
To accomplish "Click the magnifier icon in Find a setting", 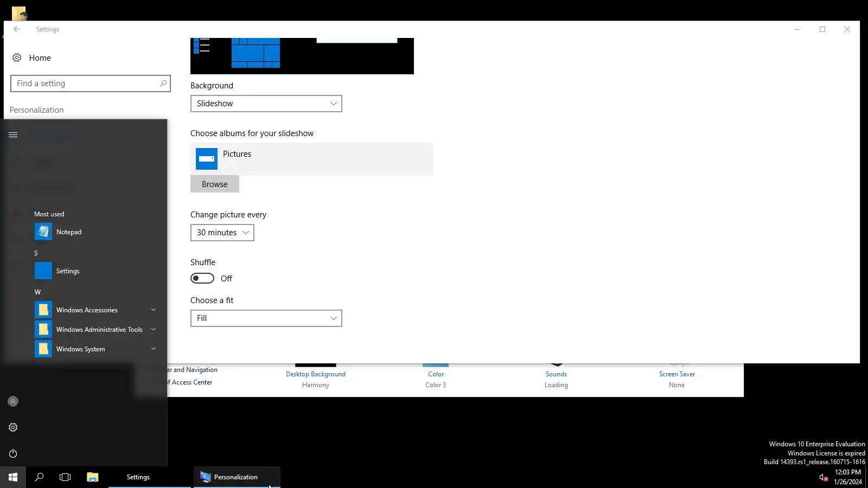I will 163,84.
